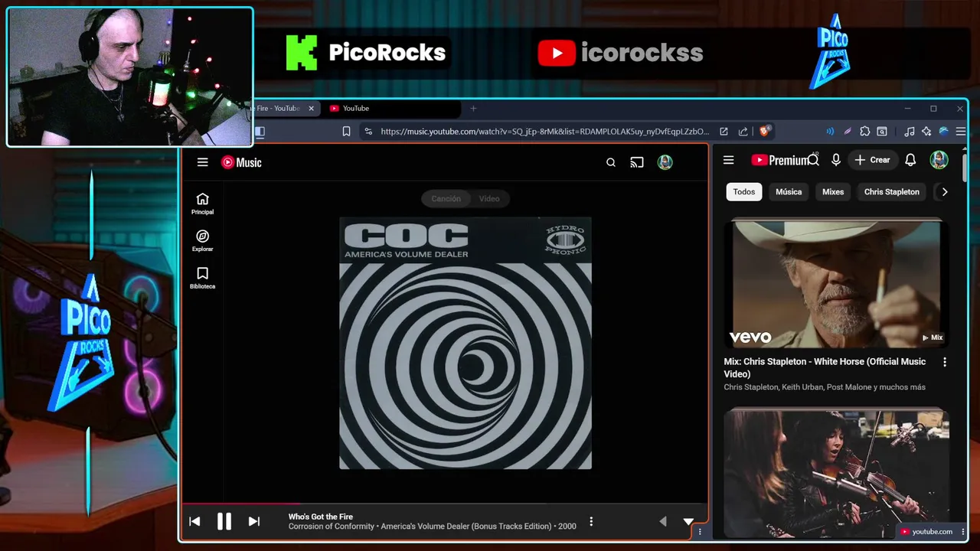Click the COC album artwork
Screen dimensions: 980x551
pyautogui.click(x=465, y=343)
